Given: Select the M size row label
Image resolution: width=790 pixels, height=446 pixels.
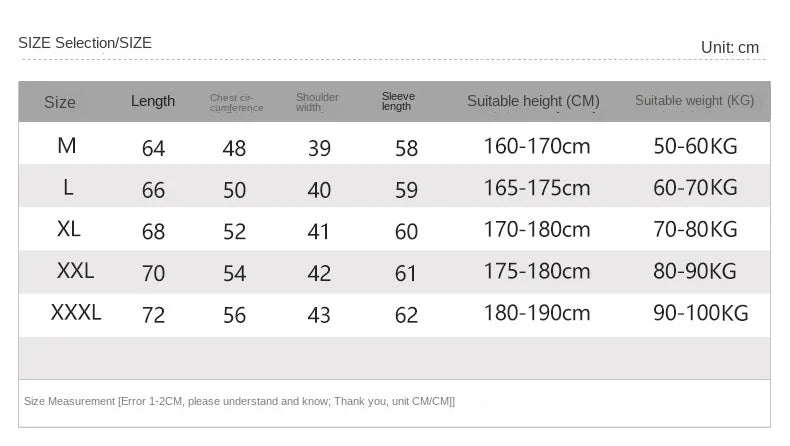Looking at the screenshot, I should [x=67, y=146].
